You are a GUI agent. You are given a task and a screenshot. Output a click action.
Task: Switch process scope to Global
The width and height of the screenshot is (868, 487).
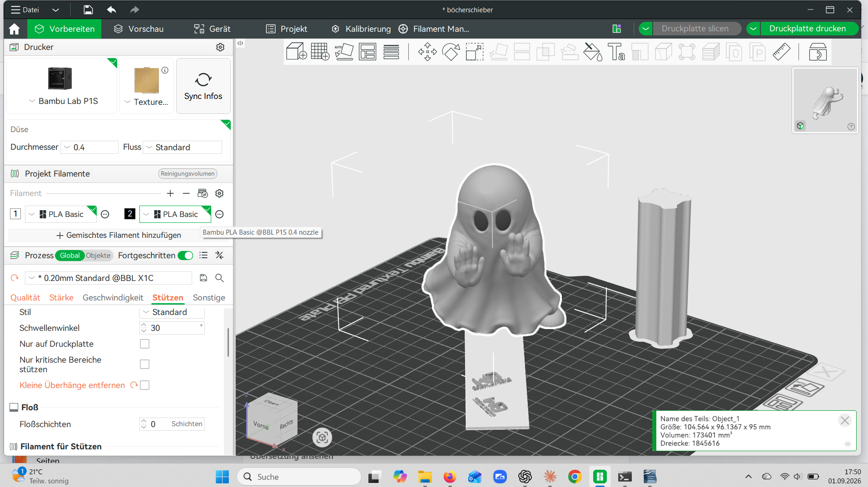click(x=69, y=256)
